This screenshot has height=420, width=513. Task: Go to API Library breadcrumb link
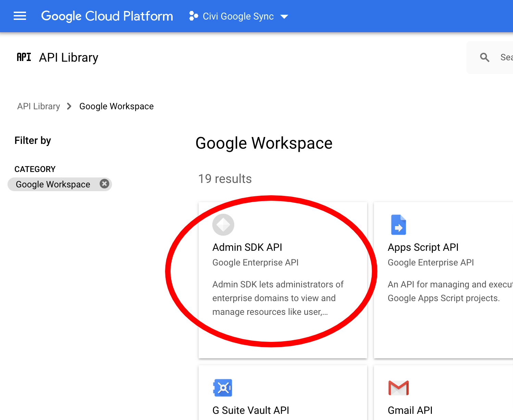[39, 106]
